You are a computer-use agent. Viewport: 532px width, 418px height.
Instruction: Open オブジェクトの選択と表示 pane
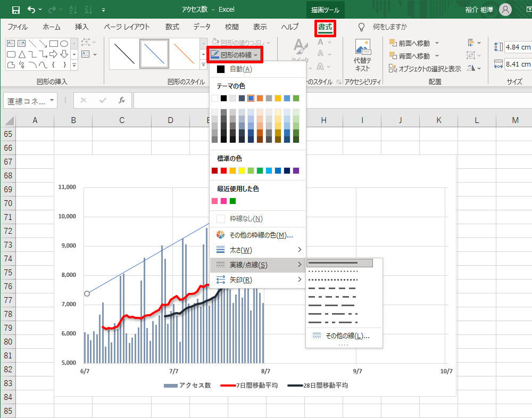[x=425, y=69]
